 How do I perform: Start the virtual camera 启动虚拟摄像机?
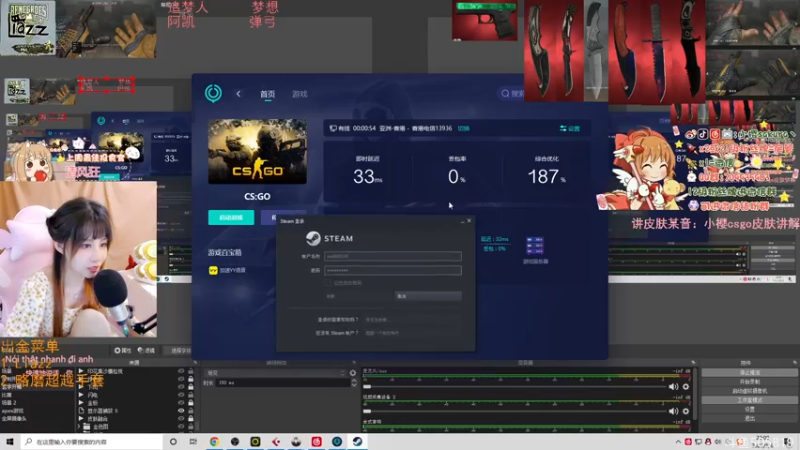(749, 391)
